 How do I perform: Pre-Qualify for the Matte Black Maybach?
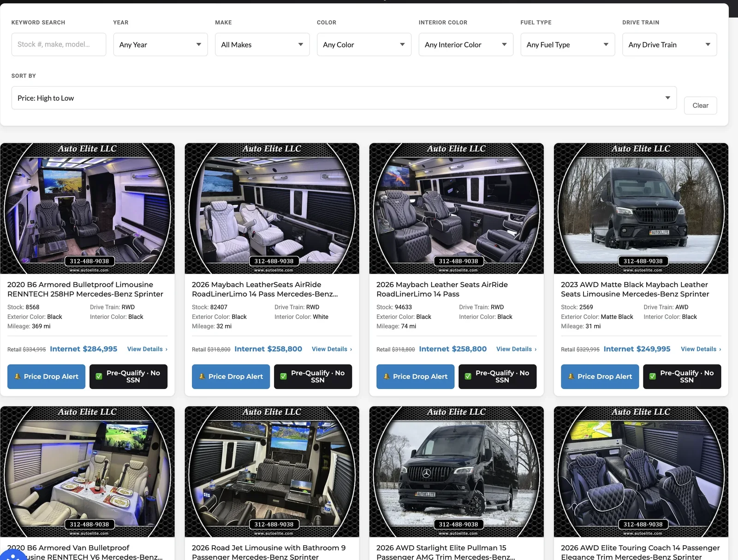click(x=682, y=377)
